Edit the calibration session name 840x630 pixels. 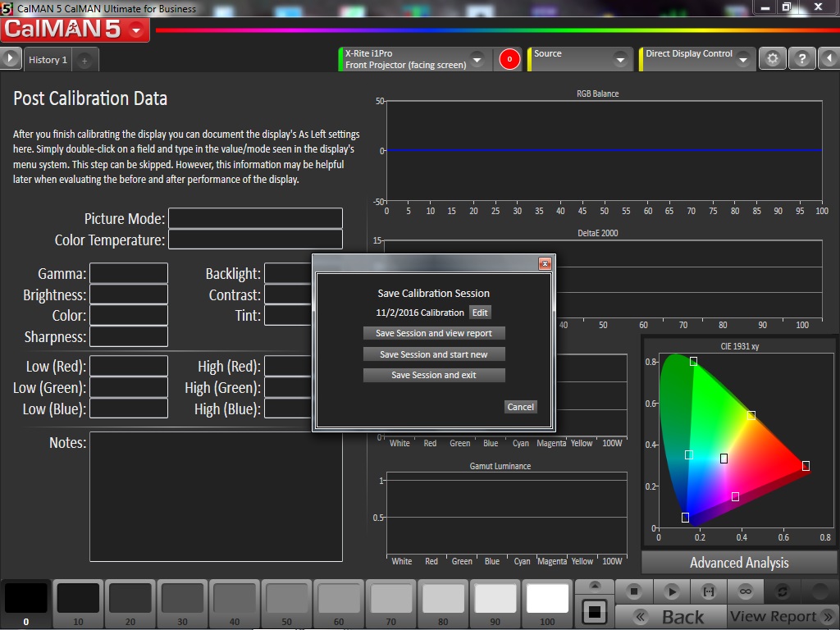click(480, 313)
